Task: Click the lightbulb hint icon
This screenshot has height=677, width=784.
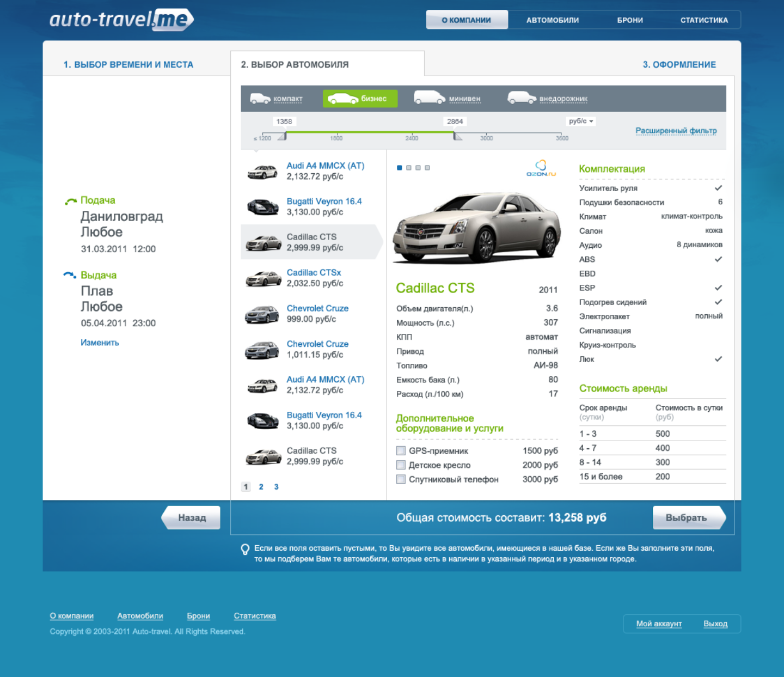Action: (x=244, y=549)
